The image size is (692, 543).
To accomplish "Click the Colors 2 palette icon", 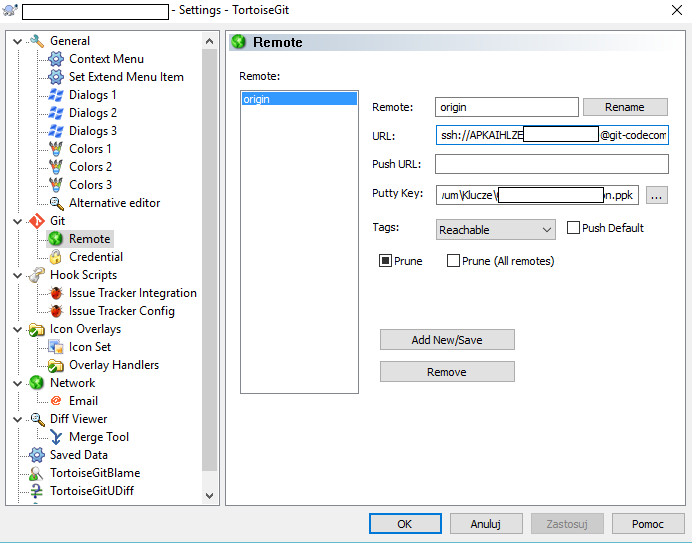I will pos(56,167).
